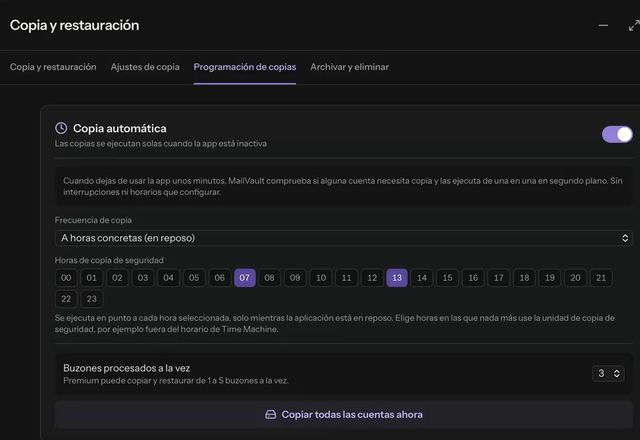640x440 pixels.
Task: Deselect the active 13 hour
Action: tap(397, 278)
